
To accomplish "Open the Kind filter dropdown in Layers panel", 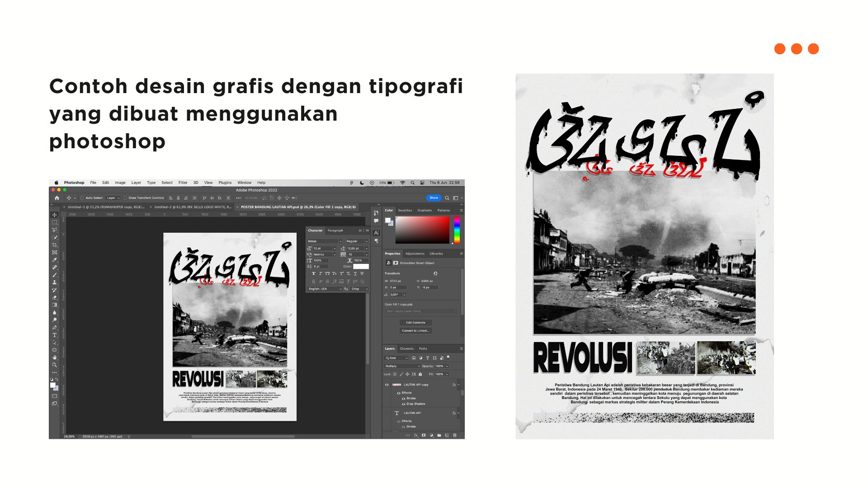I will (x=396, y=358).
